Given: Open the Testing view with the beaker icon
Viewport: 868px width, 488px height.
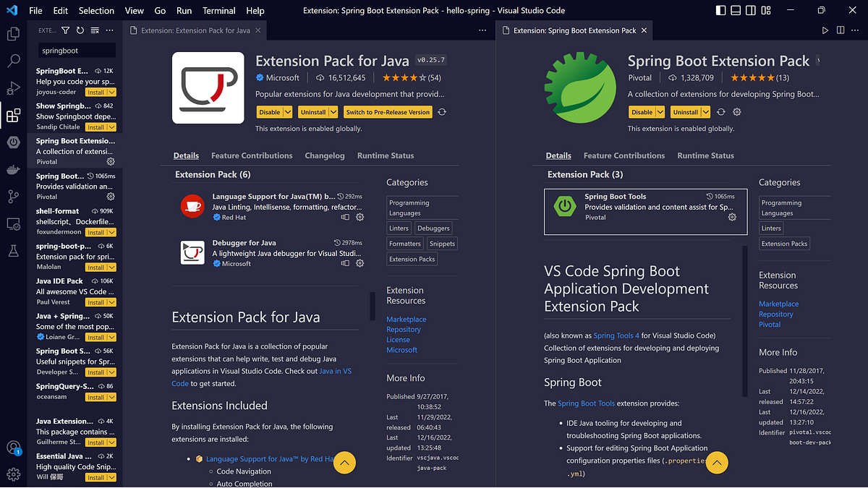Looking at the screenshot, I should (x=13, y=251).
